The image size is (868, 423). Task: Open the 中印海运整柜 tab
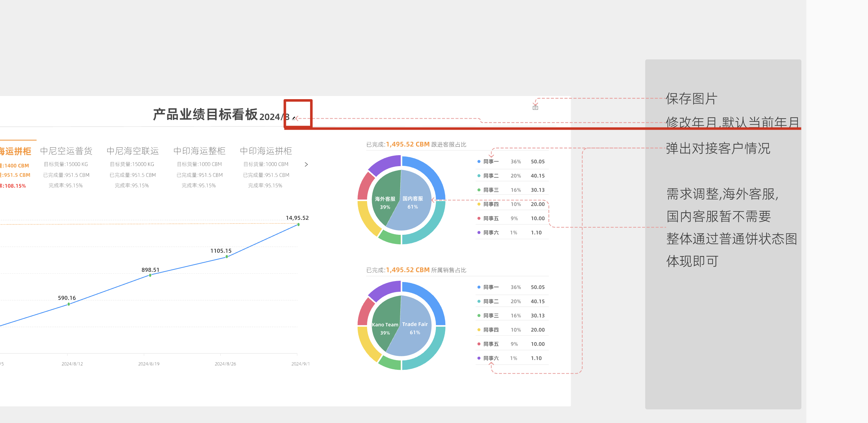point(199,151)
